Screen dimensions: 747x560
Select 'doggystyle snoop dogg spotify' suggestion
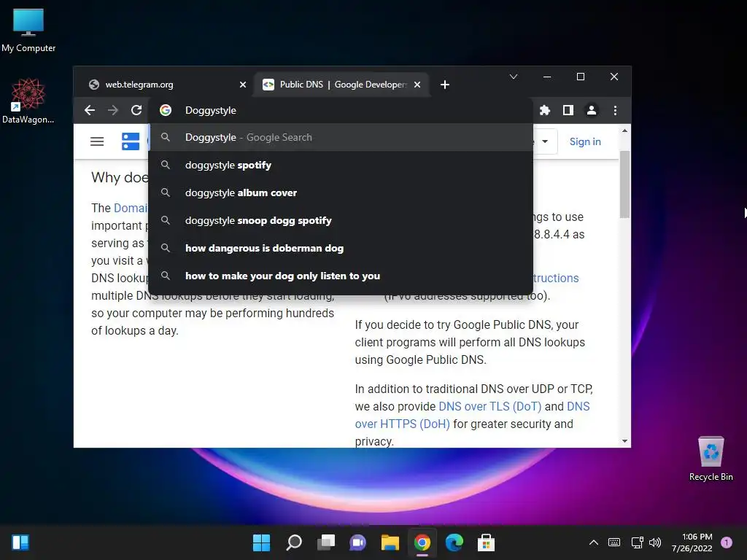(341, 220)
